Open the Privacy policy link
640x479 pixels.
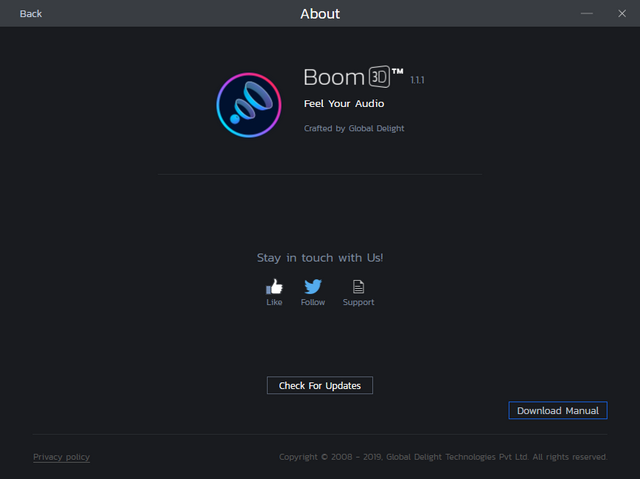click(61, 457)
